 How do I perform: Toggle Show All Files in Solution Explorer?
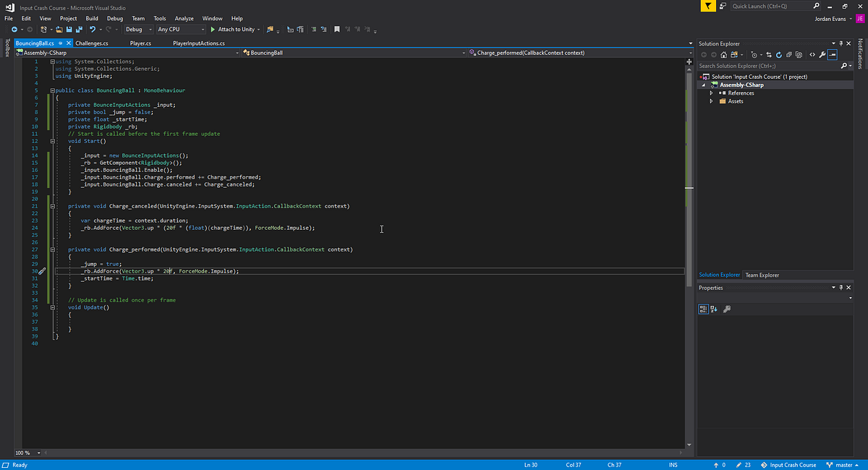click(x=799, y=55)
